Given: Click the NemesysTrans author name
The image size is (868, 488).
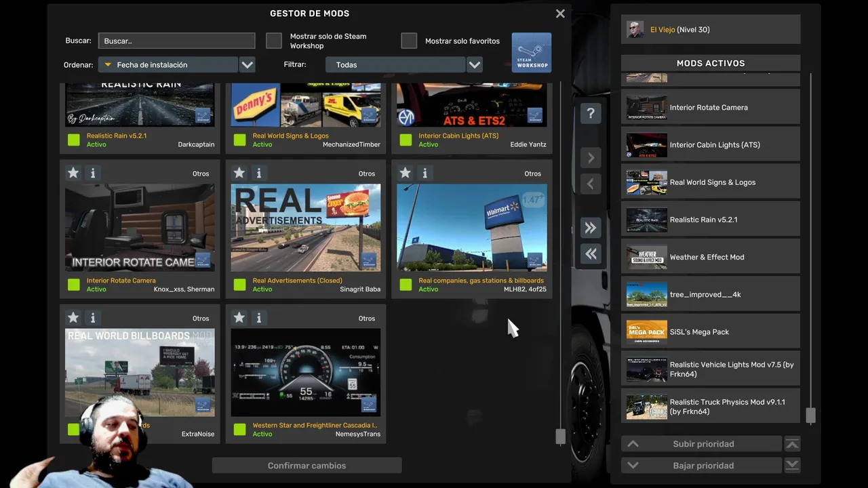Looking at the screenshot, I should [358, 434].
